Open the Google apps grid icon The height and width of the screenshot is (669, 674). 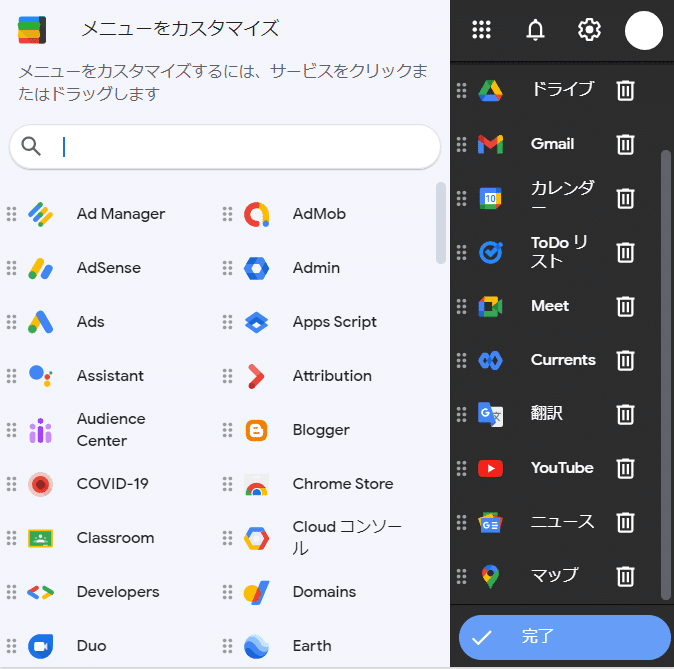[481, 30]
